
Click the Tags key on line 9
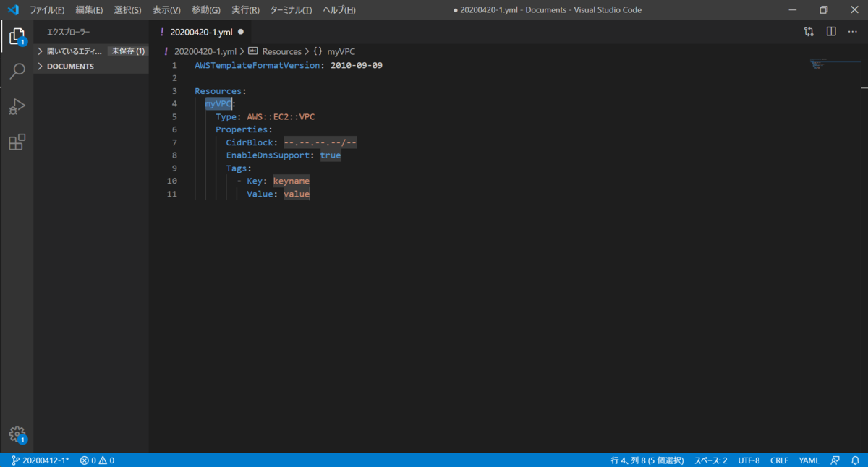[x=237, y=168]
